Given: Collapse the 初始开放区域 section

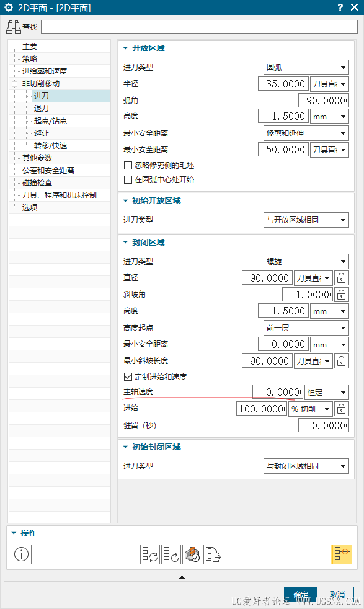Looking at the screenshot, I should coord(125,201).
